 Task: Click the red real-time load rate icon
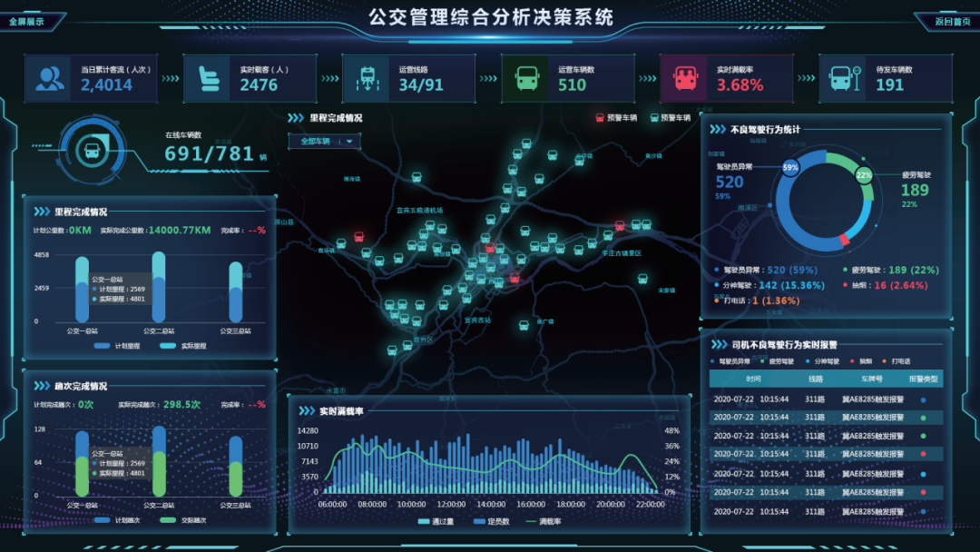[685, 79]
